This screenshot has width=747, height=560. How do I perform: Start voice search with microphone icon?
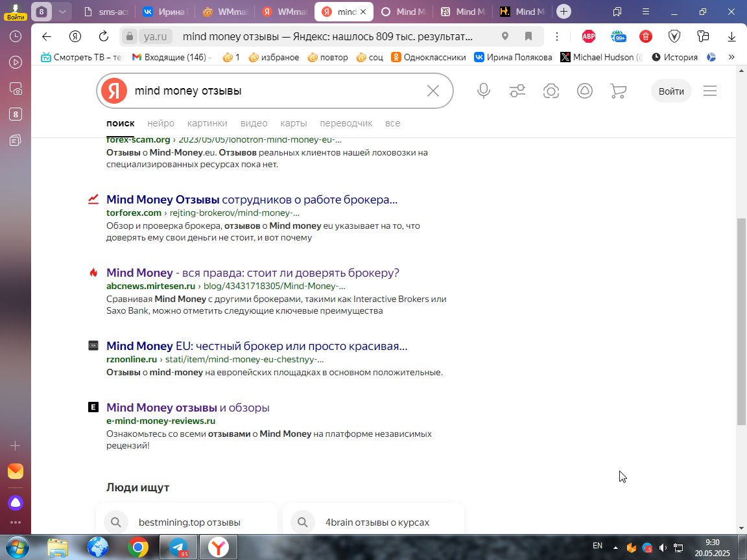pos(484,91)
